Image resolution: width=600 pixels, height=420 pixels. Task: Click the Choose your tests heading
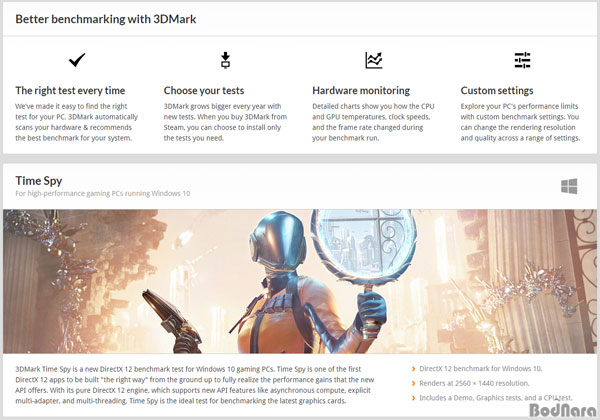click(204, 91)
